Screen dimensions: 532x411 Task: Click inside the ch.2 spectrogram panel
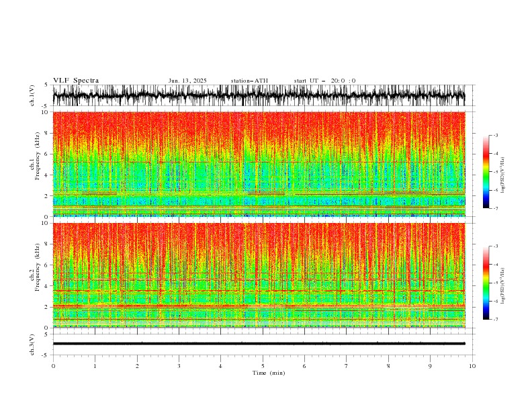[259, 275]
